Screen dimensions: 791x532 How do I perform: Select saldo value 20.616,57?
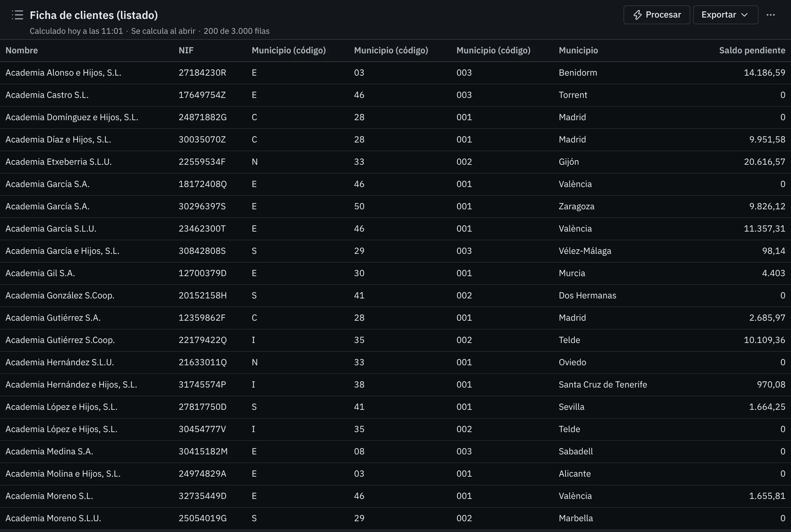tap(765, 161)
